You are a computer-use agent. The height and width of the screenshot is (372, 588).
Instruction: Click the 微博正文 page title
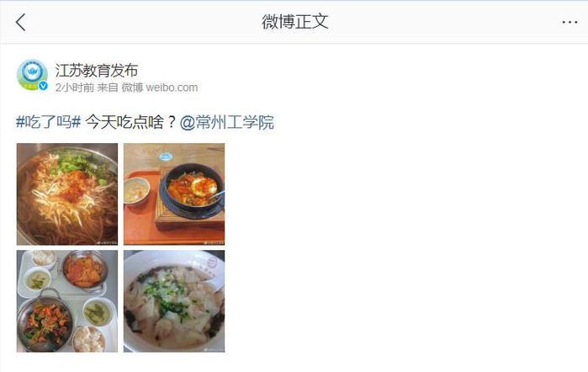pyautogui.click(x=294, y=22)
